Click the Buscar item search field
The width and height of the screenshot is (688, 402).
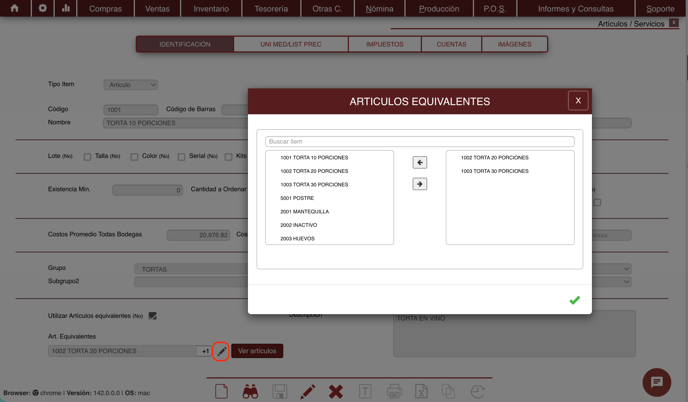(x=419, y=142)
